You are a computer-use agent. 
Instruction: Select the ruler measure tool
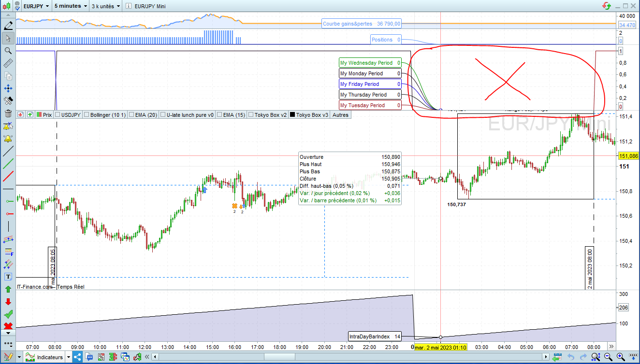tap(8, 63)
